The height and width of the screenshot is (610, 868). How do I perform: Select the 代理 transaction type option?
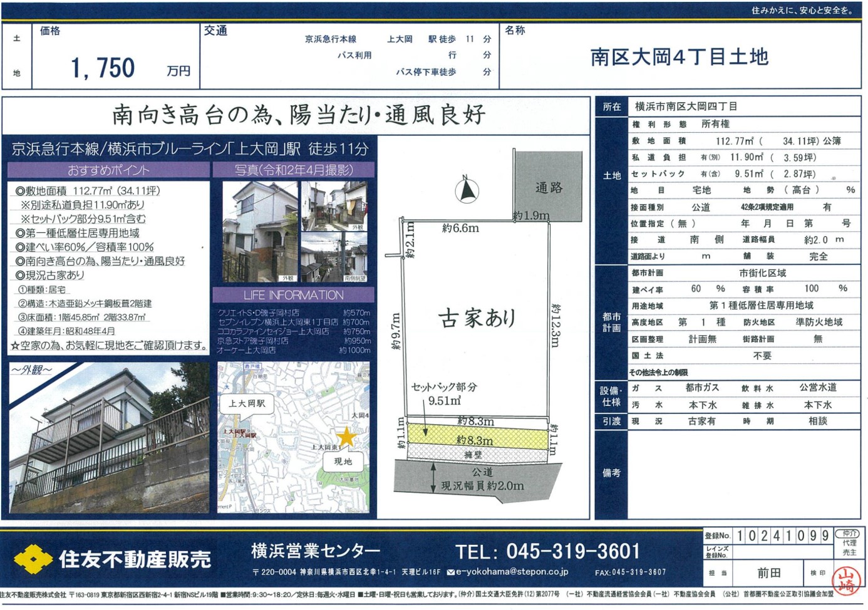click(849, 543)
